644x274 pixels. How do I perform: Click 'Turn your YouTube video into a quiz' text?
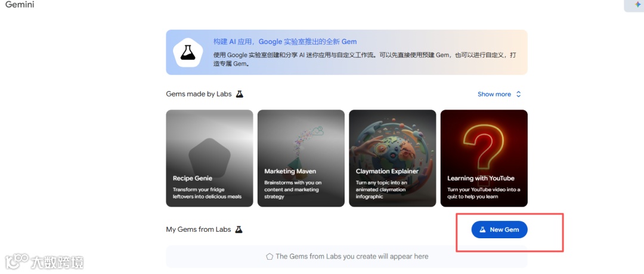tap(484, 193)
